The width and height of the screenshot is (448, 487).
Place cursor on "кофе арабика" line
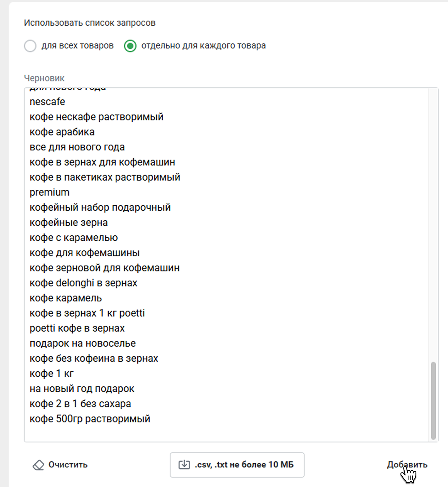pos(62,132)
